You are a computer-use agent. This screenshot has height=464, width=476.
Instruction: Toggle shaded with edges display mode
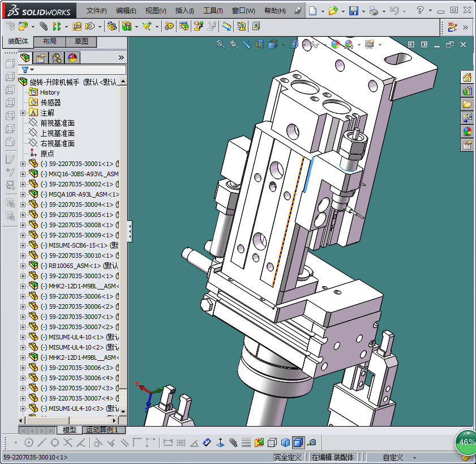[298, 442]
